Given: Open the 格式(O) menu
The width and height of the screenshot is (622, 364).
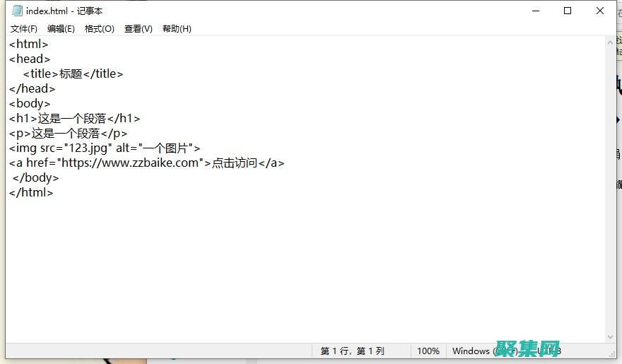Looking at the screenshot, I should click(x=99, y=29).
